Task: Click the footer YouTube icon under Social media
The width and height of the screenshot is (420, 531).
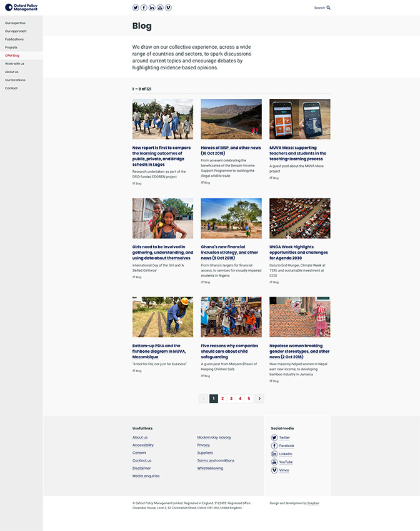Action: point(274,462)
